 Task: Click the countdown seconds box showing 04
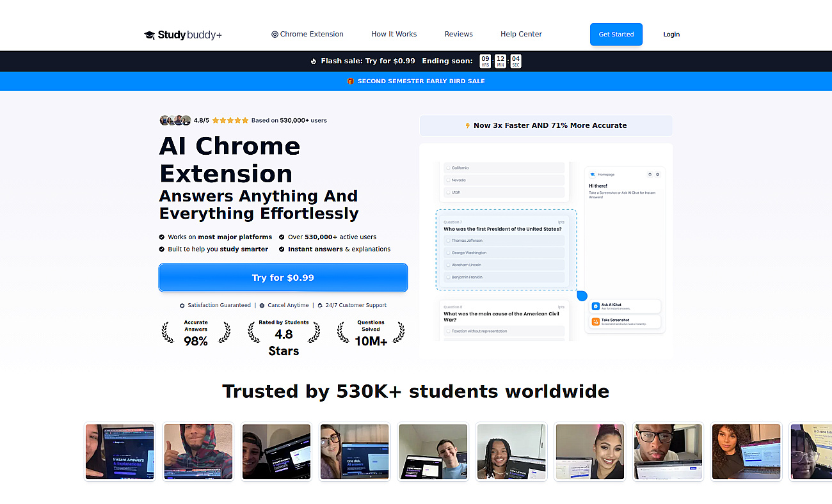pyautogui.click(x=516, y=61)
